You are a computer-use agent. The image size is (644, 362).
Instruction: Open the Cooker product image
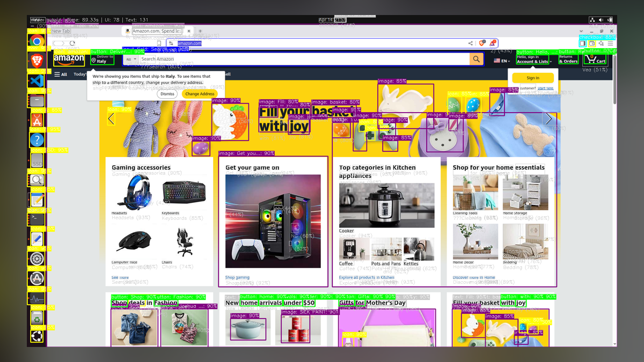pyautogui.click(x=387, y=206)
